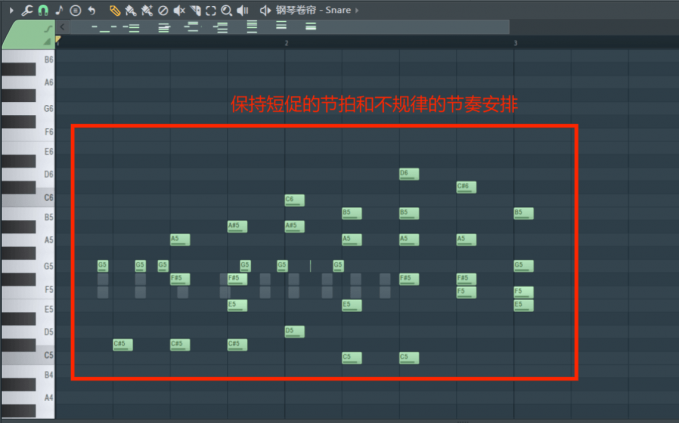Open the piano roll options menu arrow

click(12, 10)
